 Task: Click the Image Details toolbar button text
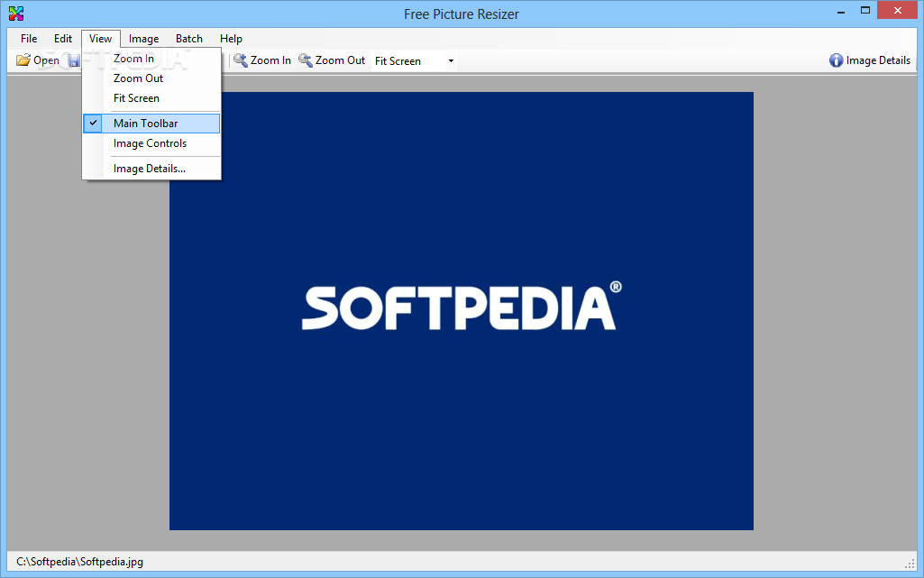tap(878, 60)
